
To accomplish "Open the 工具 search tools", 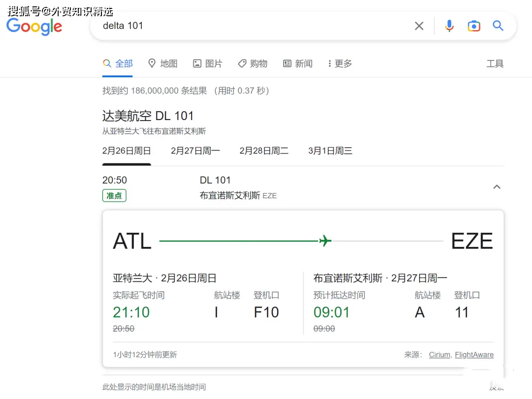I will point(495,63).
